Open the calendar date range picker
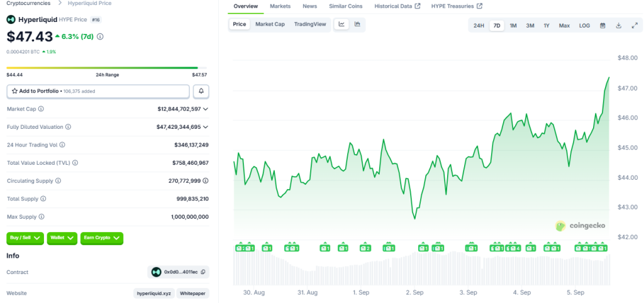Viewport: 644px width, 303px height. [x=602, y=26]
